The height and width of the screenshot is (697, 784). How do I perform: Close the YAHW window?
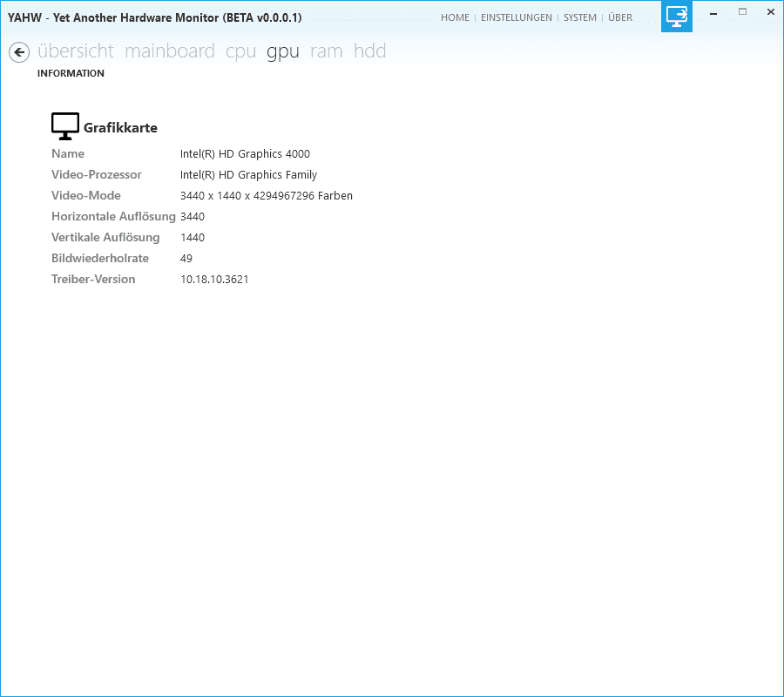pyautogui.click(x=771, y=11)
